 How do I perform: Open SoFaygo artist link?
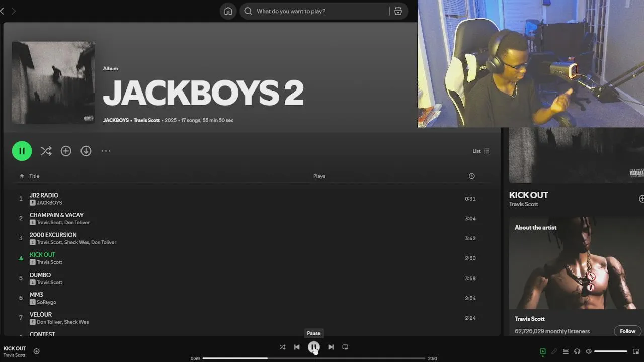point(46,302)
